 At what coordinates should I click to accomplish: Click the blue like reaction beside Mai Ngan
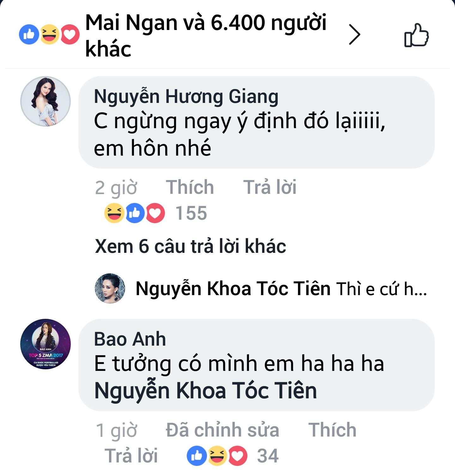(29, 34)
